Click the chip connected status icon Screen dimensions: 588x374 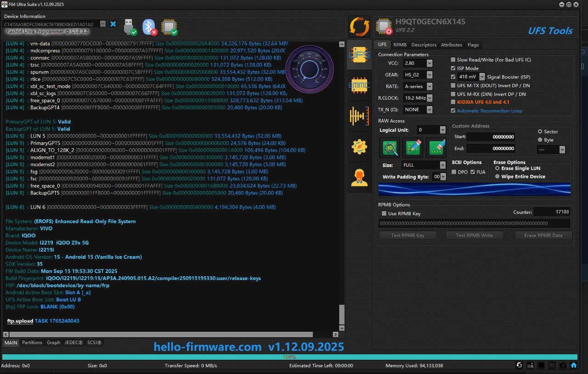169,27
